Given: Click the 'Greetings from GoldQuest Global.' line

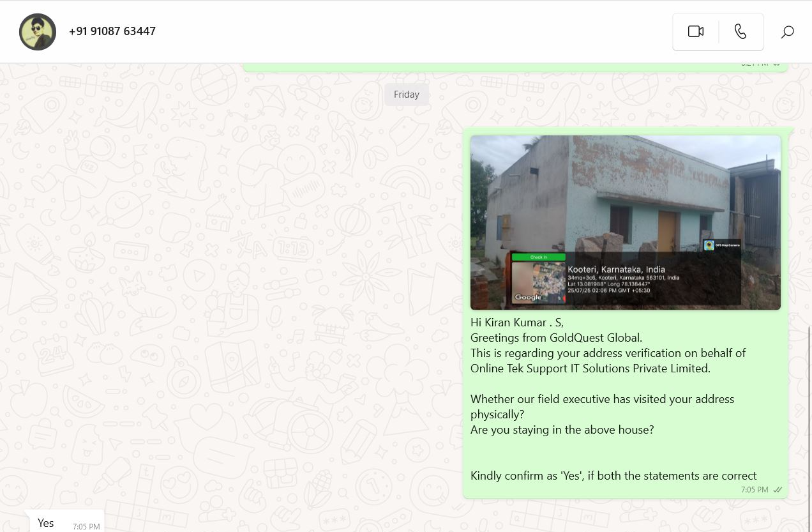Looking at the screenshot, I should (556, 338).
